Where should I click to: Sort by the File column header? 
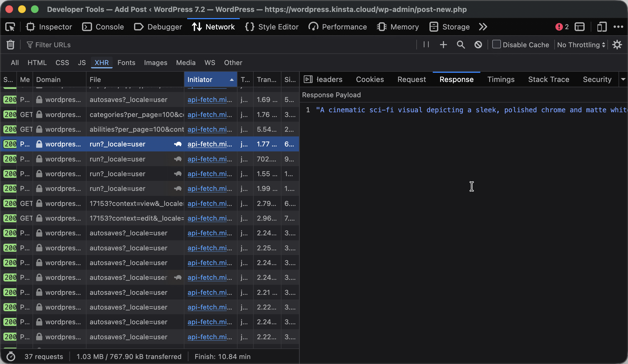[x=135, y=79]
